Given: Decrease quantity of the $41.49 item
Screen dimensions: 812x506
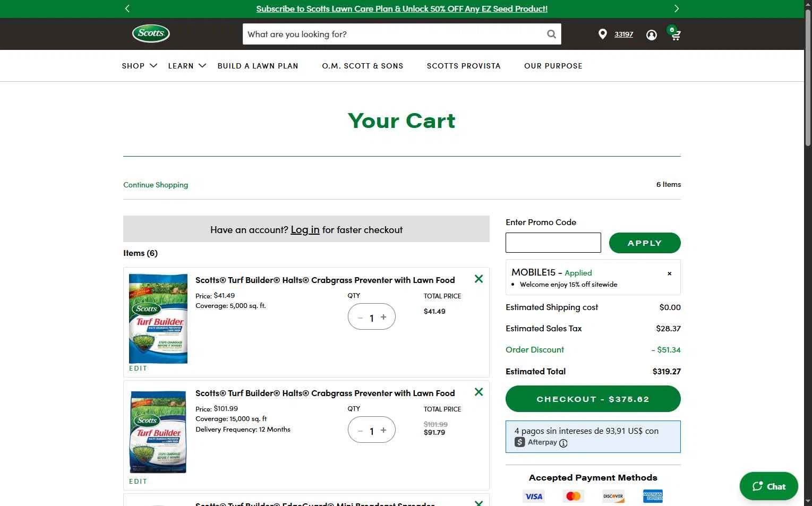Looking at the screenshot, I should [360, 318].
